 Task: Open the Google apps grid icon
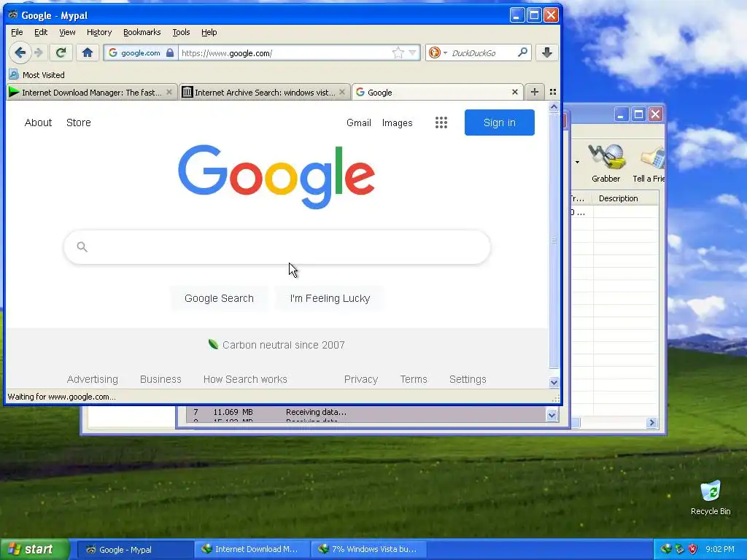(x=441, y=122)
